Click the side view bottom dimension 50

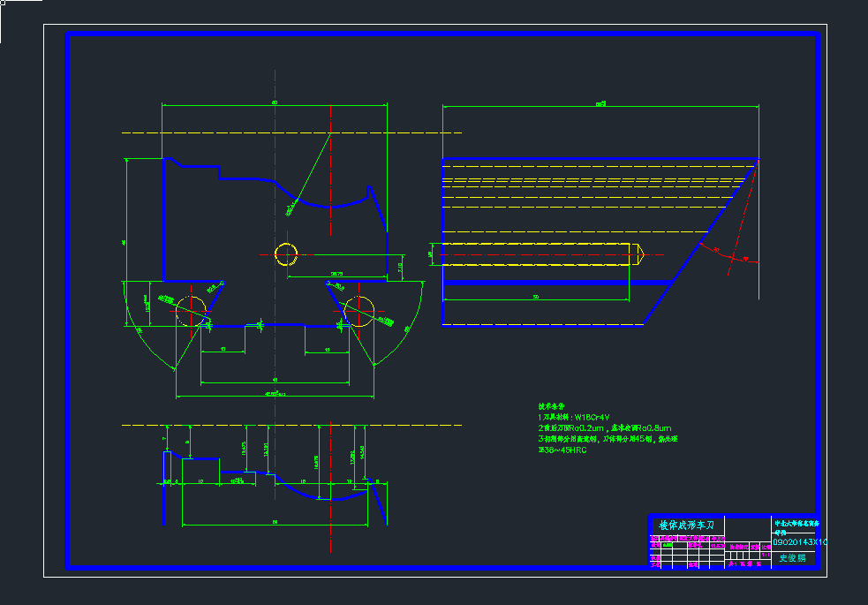click(x=535, y=297)
